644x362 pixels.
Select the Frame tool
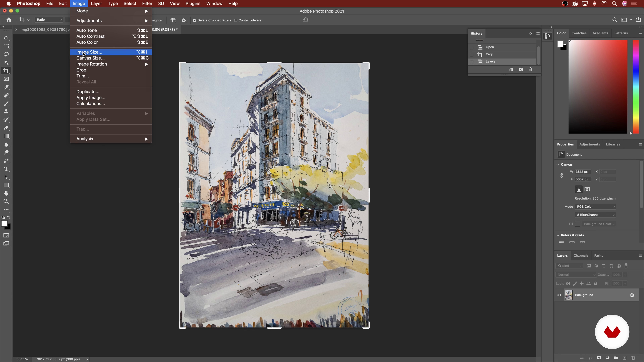coord(6,79)
